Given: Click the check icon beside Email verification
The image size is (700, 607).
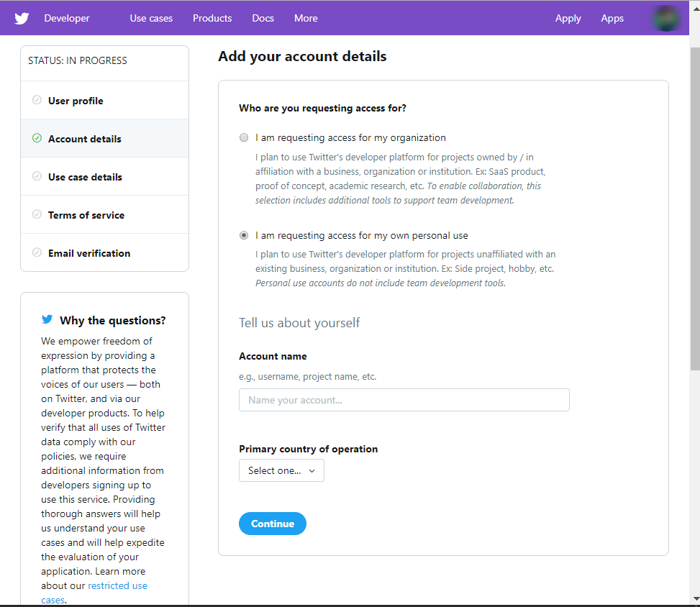Looking at the screenshot, I should 37,252.
